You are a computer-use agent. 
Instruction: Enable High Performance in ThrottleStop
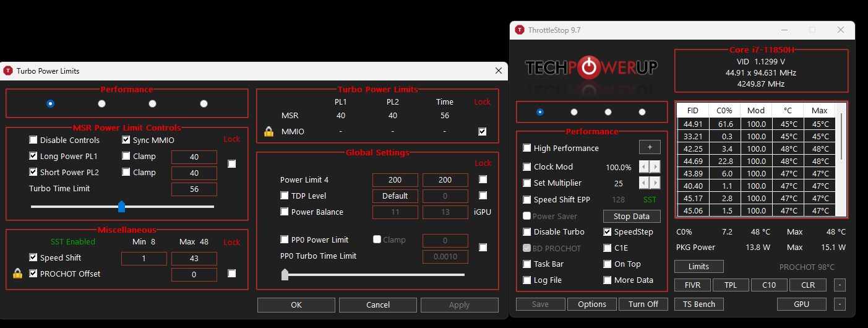pos(527,148)
